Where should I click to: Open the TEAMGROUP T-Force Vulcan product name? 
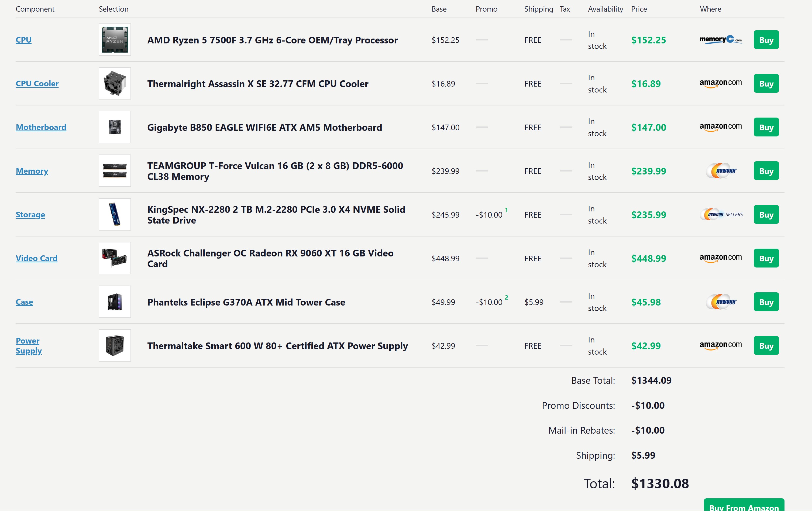[x=275, y=171]
